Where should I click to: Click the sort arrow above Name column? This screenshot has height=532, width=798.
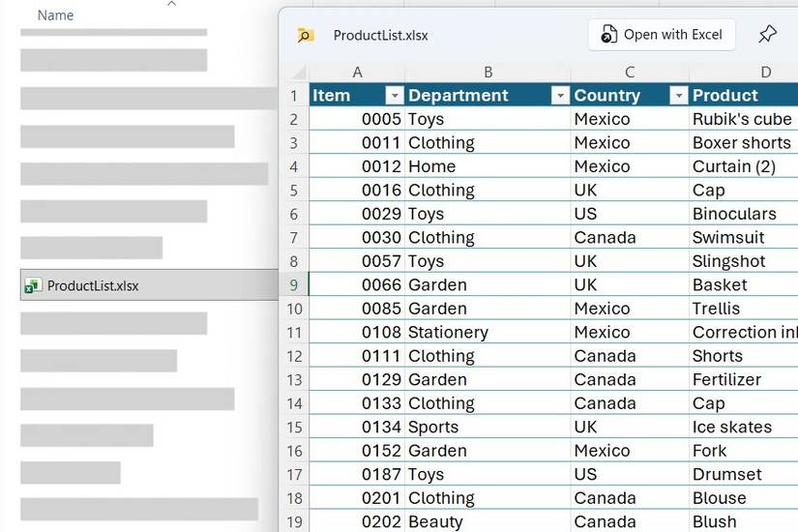[171, 4]
